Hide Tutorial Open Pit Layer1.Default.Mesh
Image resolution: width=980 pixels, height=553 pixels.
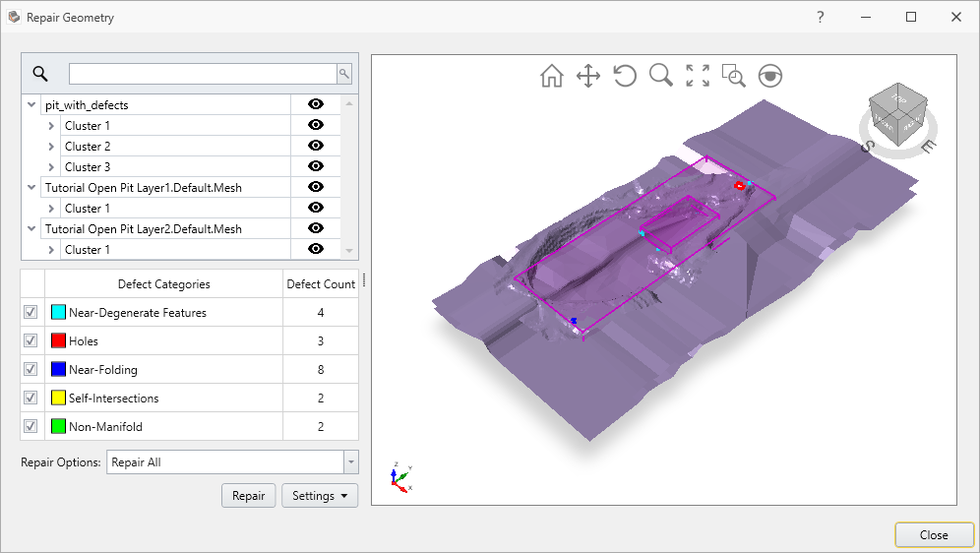click(316, 187)
